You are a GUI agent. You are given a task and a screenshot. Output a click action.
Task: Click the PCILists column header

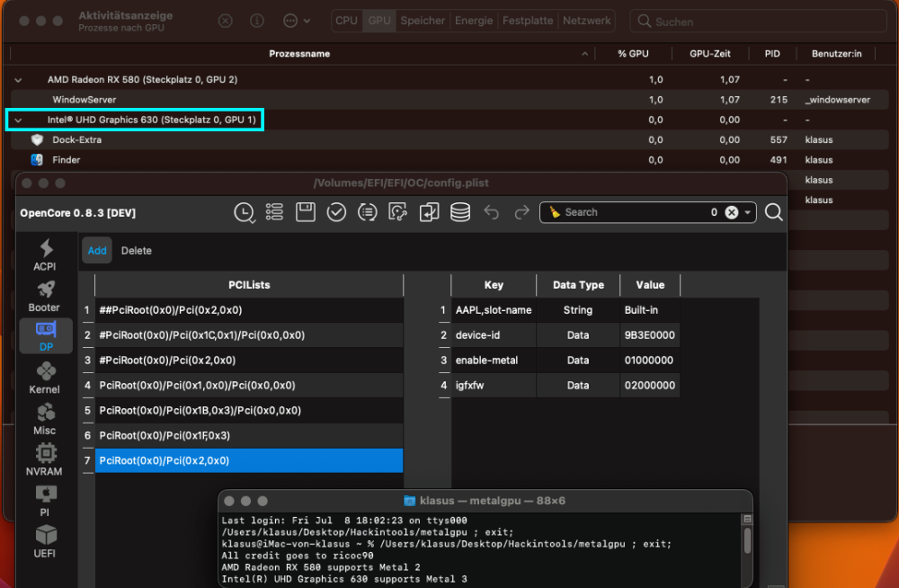tap(249, 285)
